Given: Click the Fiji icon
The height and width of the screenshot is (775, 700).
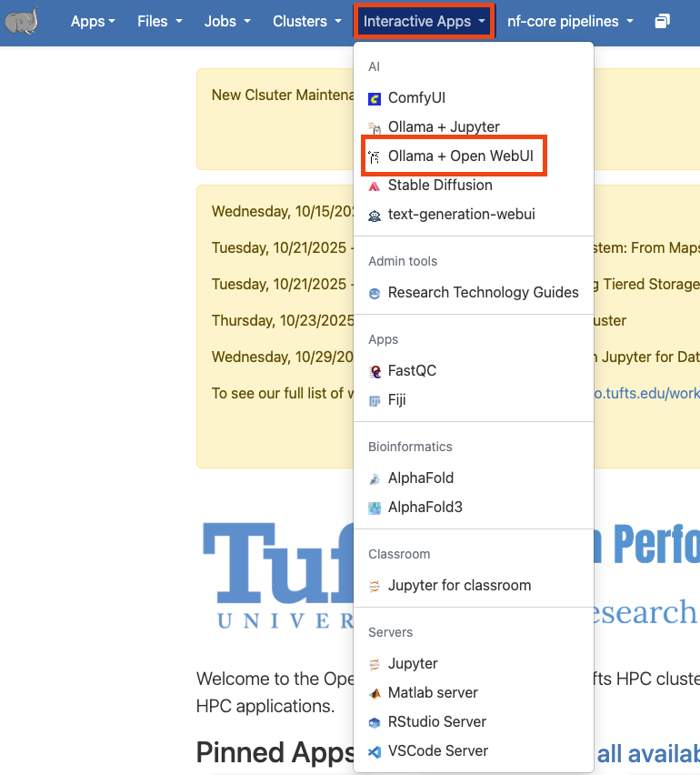Looking at the screenshot, I should [375, 401].
